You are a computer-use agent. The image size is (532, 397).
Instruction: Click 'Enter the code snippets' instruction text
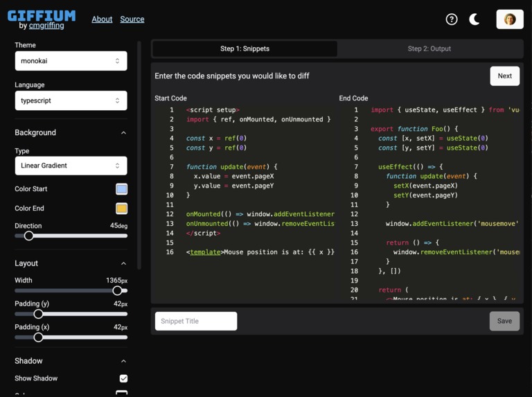(x=232, y=76)
